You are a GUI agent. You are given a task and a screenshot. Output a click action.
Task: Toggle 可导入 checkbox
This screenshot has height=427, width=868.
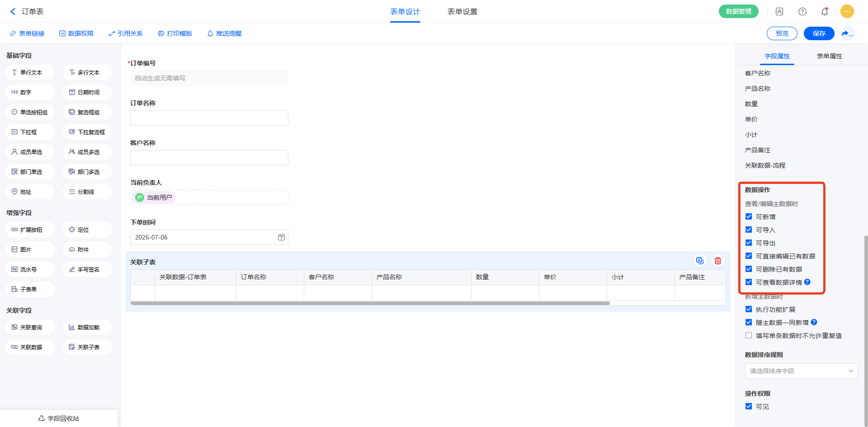749,230
